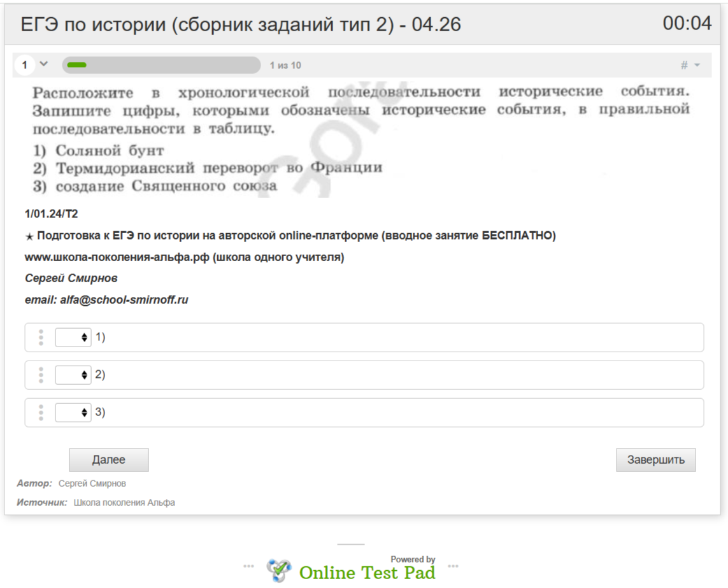The height and width of the screenshot is (588, 728).
Task: Select the question number 1 circle
Action: pos(24,65)
